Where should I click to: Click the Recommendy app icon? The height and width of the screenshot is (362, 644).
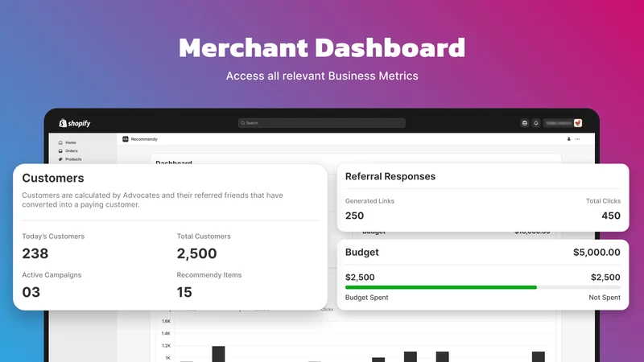126,139
